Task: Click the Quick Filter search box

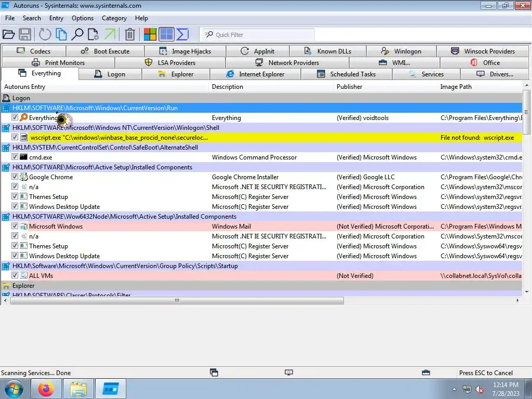Action: point(259,35)
